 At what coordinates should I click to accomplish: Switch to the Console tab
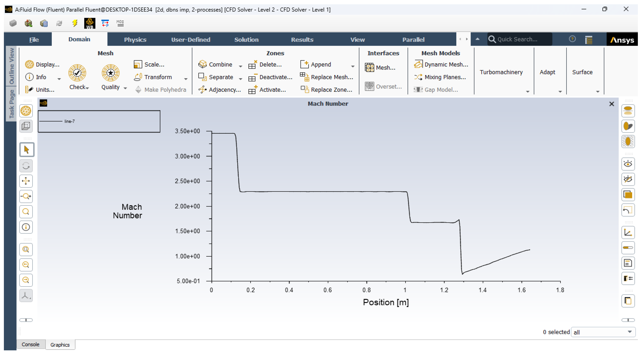click(x=30, y=344)
